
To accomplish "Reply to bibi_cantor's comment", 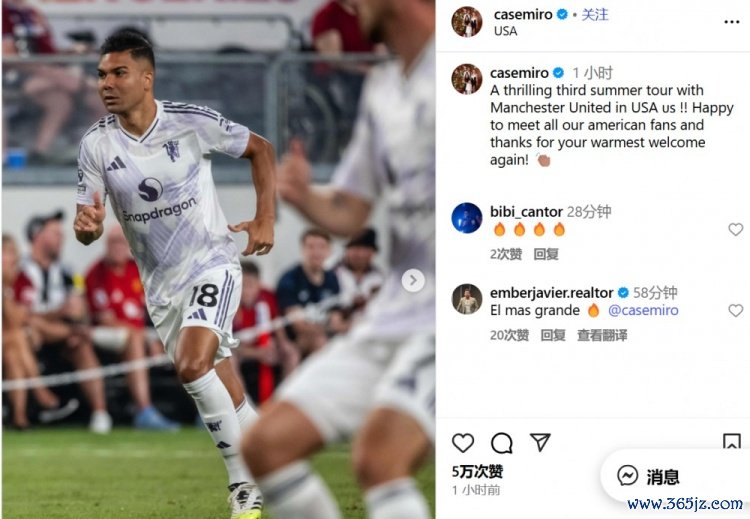I will (x=546, y=254).
